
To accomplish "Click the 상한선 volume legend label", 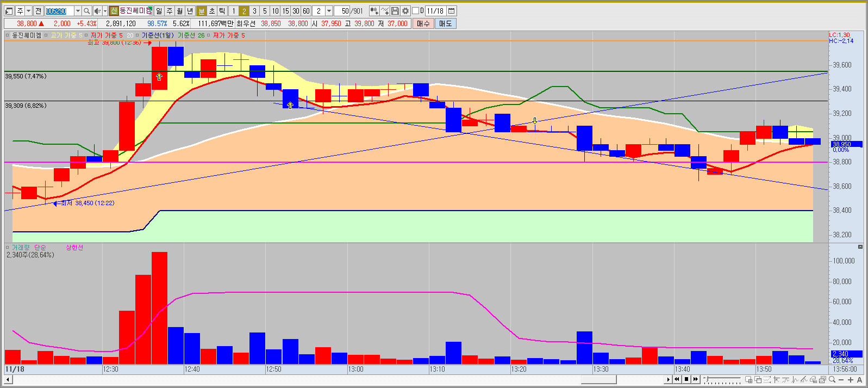I will [x=74, y=248].
